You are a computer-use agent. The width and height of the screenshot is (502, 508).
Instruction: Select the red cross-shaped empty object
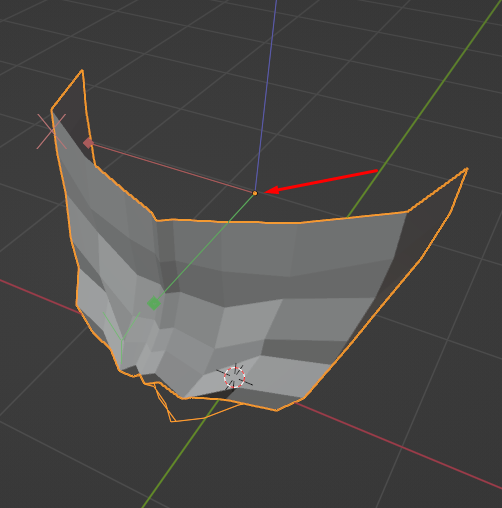coord(52,131)
